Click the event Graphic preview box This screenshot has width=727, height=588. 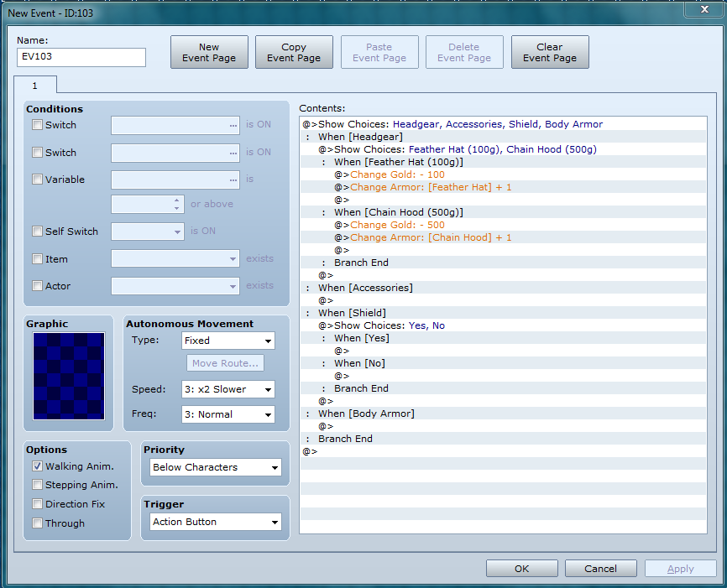point(69,376)
